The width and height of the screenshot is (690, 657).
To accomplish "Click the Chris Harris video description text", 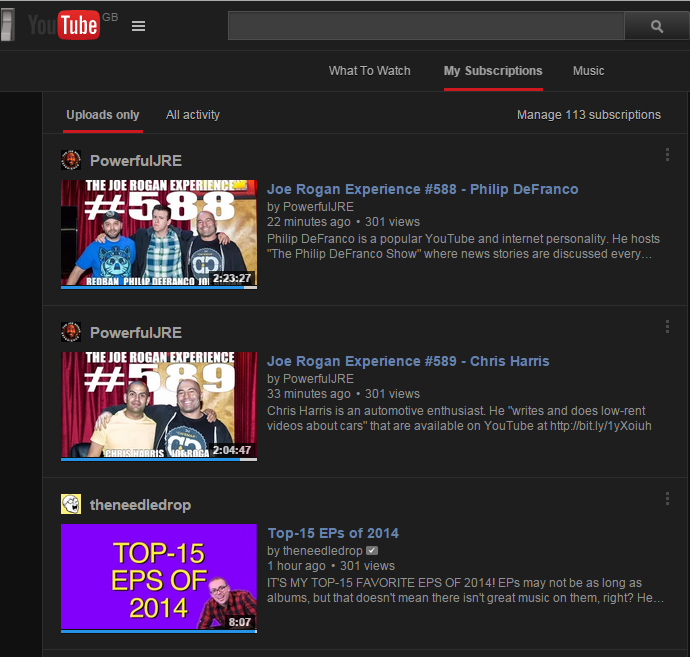I will [459, 418].
